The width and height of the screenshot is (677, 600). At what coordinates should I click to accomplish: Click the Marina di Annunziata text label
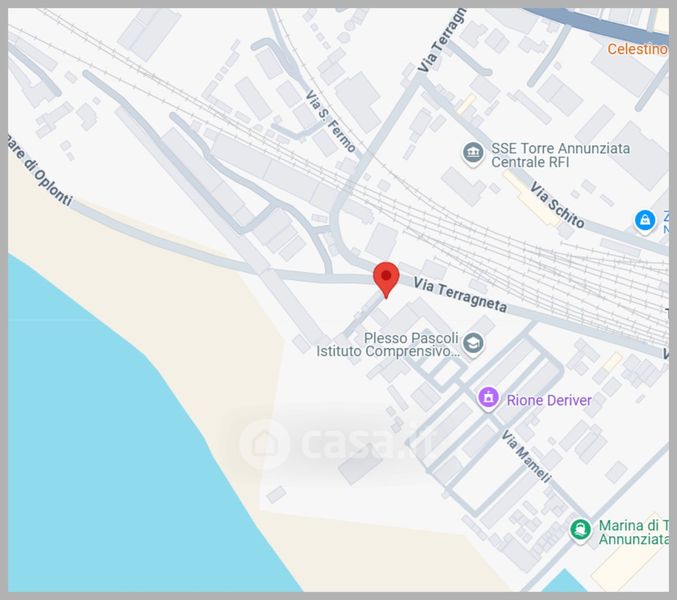tap(633, 532)
